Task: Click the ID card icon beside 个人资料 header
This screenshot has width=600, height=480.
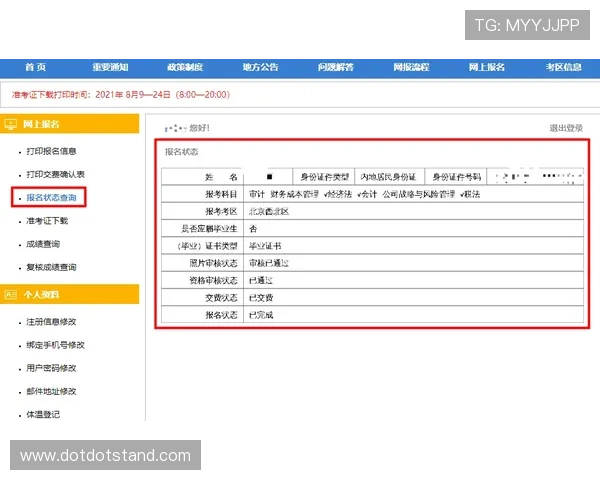Action: click(x=11, y=294)
